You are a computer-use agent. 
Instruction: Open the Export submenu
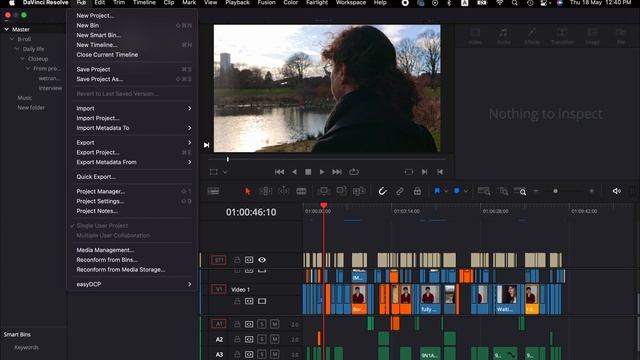pos(133,143)
